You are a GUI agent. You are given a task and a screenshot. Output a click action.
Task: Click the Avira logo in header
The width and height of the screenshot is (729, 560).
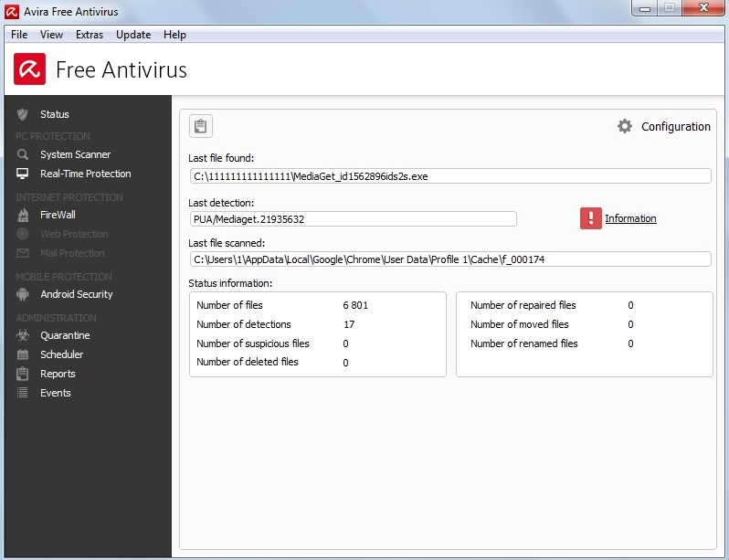point(29,69)
